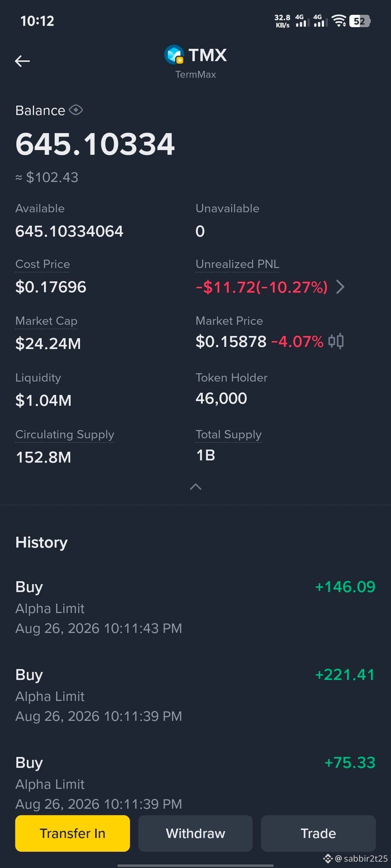
Task: Open the candlestick chart icon beside market price
Action: click(336, 341)
